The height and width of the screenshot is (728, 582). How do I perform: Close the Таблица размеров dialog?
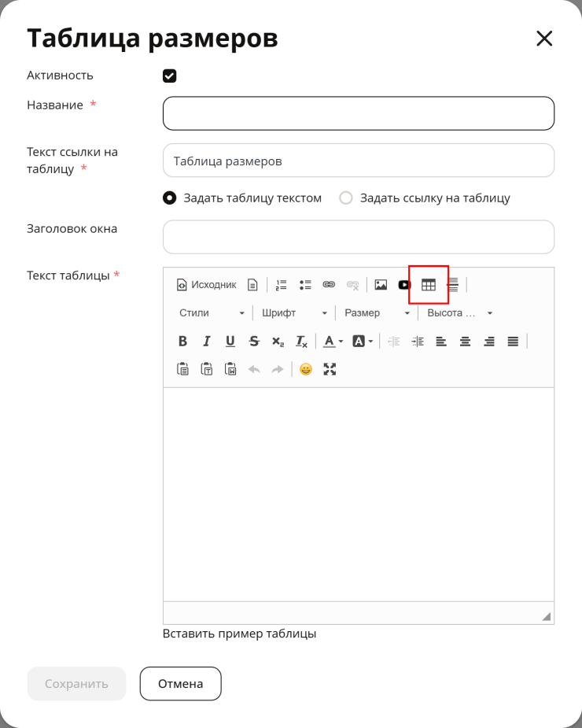click(544, 38)
